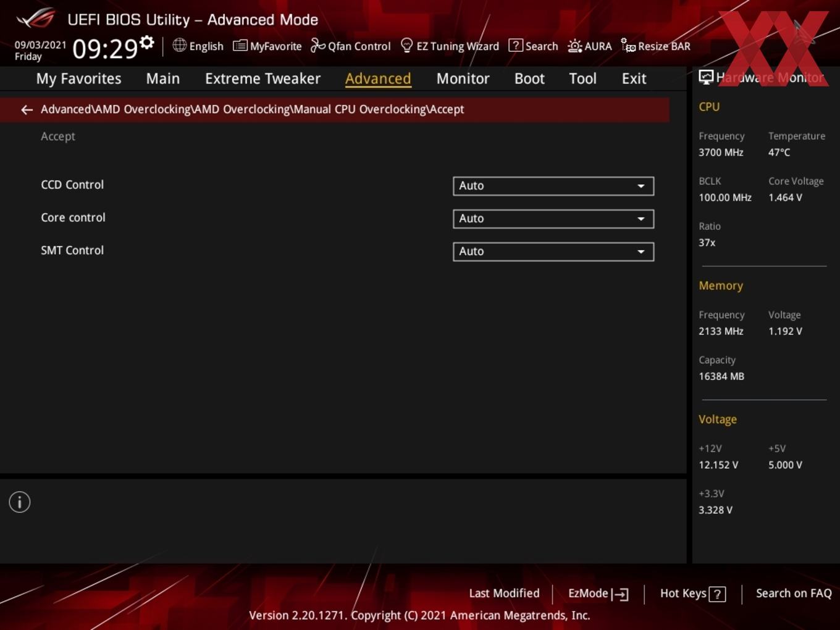Viewport: 840px width, 630px height.
Task: Click BCLK value 100.00 MHz
Action: pyautogui.click(x=725, y=198)
